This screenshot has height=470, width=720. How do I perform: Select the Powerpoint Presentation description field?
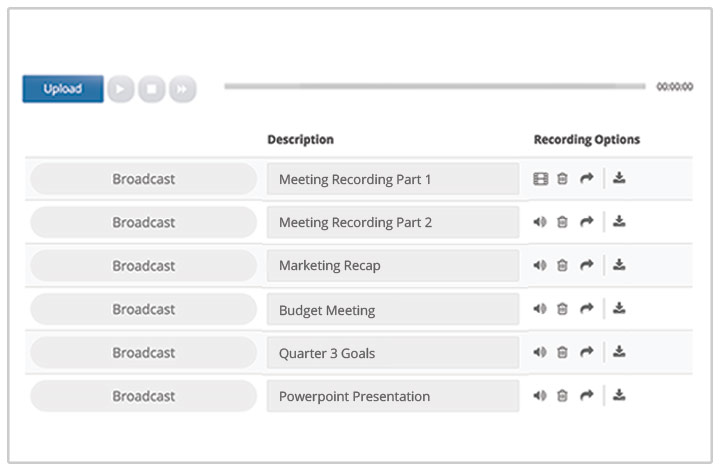tap(393, 396)
